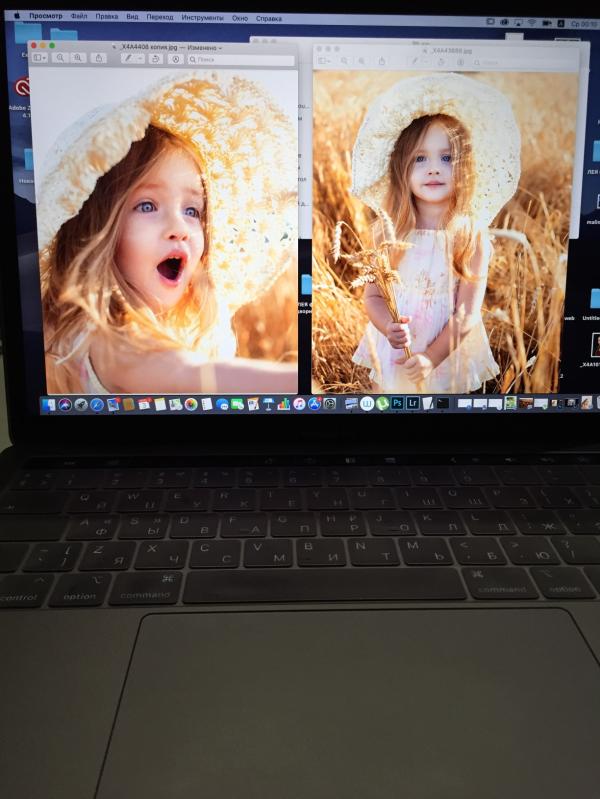Open Calendar from the Dock
This screenshot has height=799, width=600.
pyautogui.click(x=145, y=405)
